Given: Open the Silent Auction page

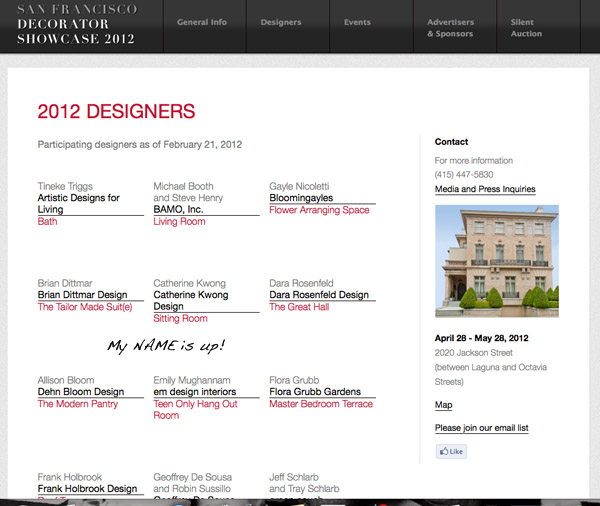Looking at the screenshot, I should tap(526, 28).
